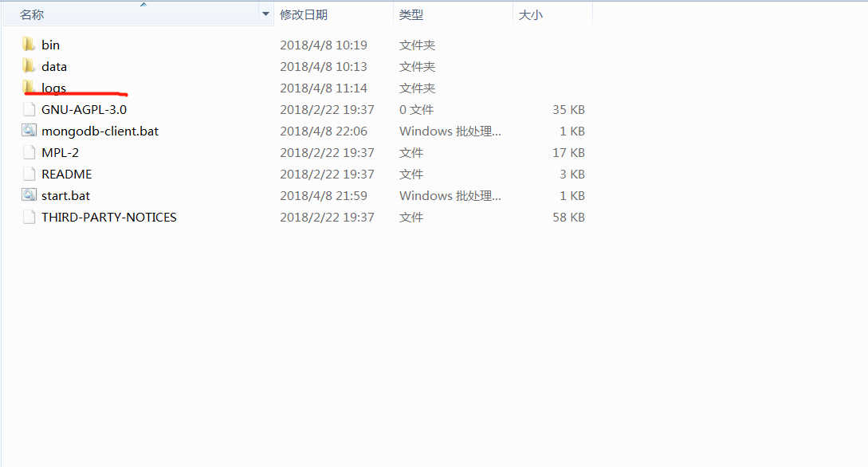Select the file name 'GNU-AGPL-3.0'
Viewport: 868px width, 467px height.
(84, 109)
